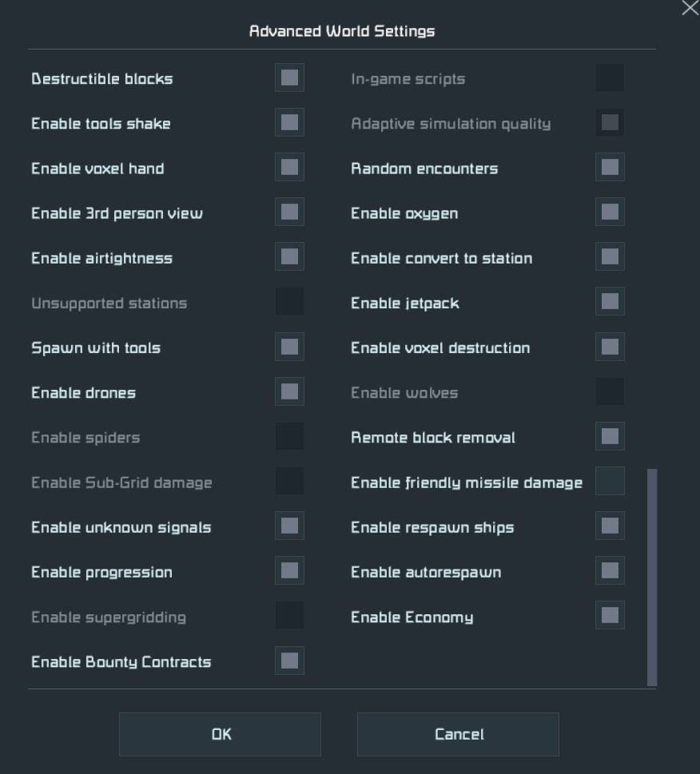Toggle Enable airtightness checkbox
The height and width of the screenshot is (774, 700).
(289, 256)
